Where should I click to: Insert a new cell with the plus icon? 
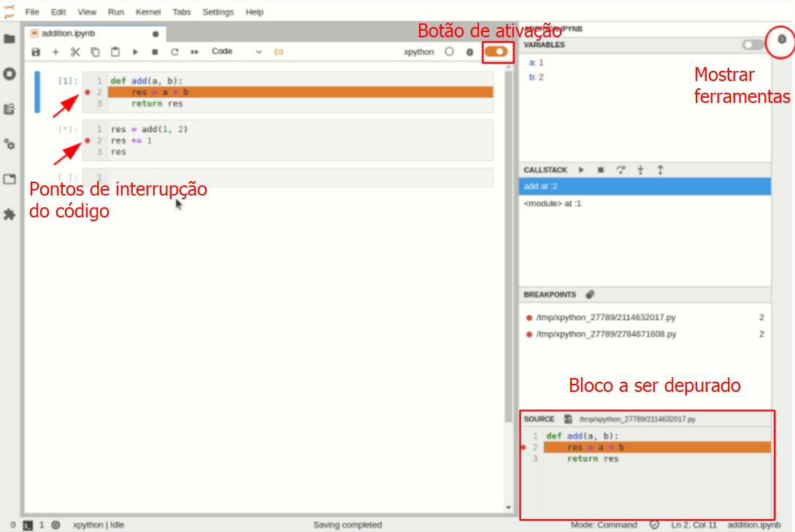click(55, 52)
